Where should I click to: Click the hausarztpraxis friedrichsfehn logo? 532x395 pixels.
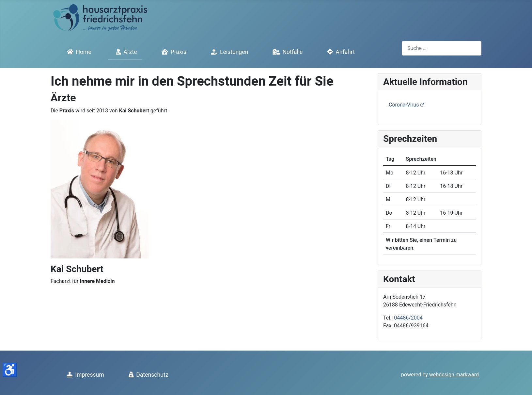coord(100,18)
